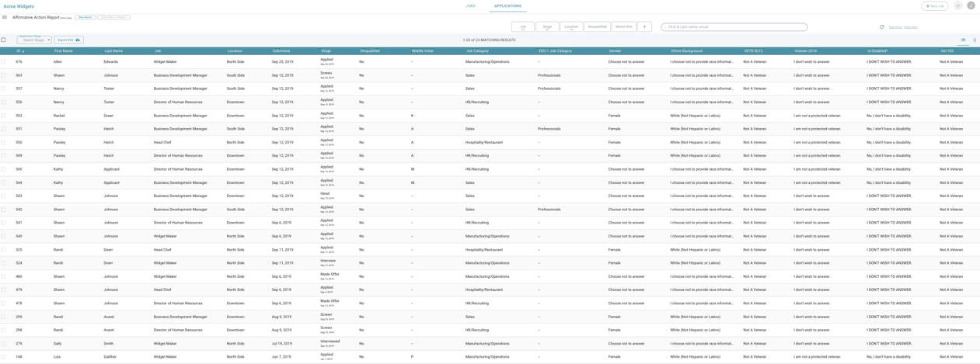Toggle the select-all checkbox above the table

pyautogui.click(x=4, y=40)
